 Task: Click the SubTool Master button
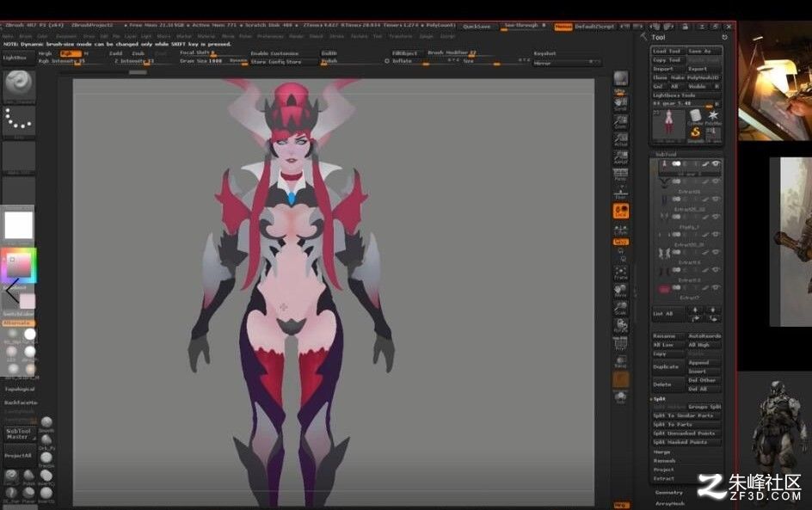[19, 434]
